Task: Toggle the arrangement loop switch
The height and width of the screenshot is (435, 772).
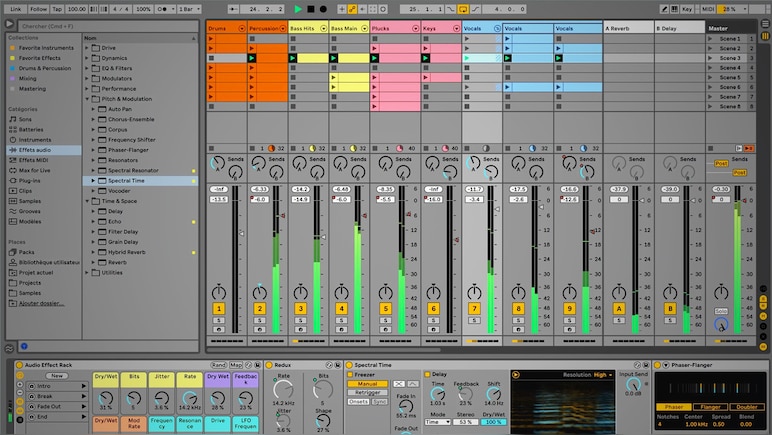Action: [463, 9]
